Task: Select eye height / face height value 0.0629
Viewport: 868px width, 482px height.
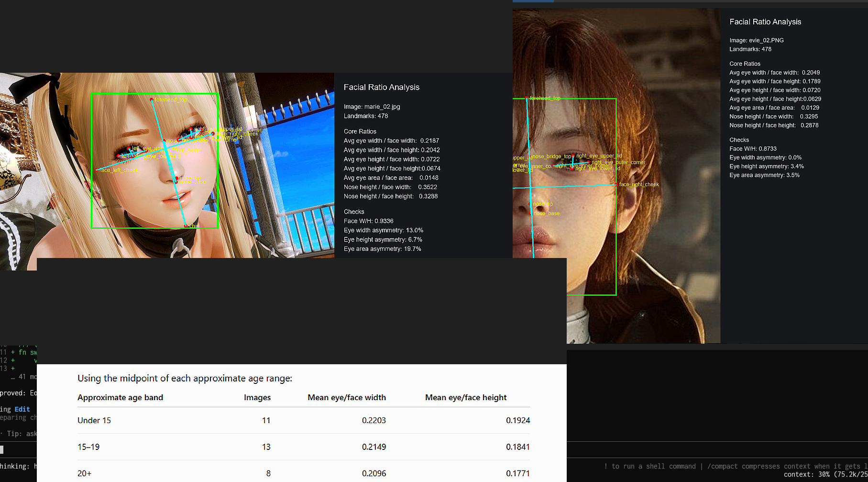Action: pyautogui.click(x=812, y=99)
